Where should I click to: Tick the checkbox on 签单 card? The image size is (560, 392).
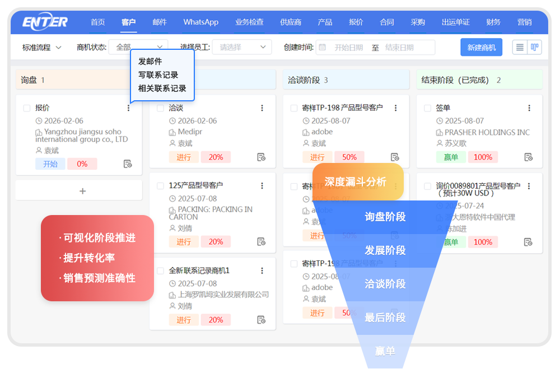click(427, 108)
